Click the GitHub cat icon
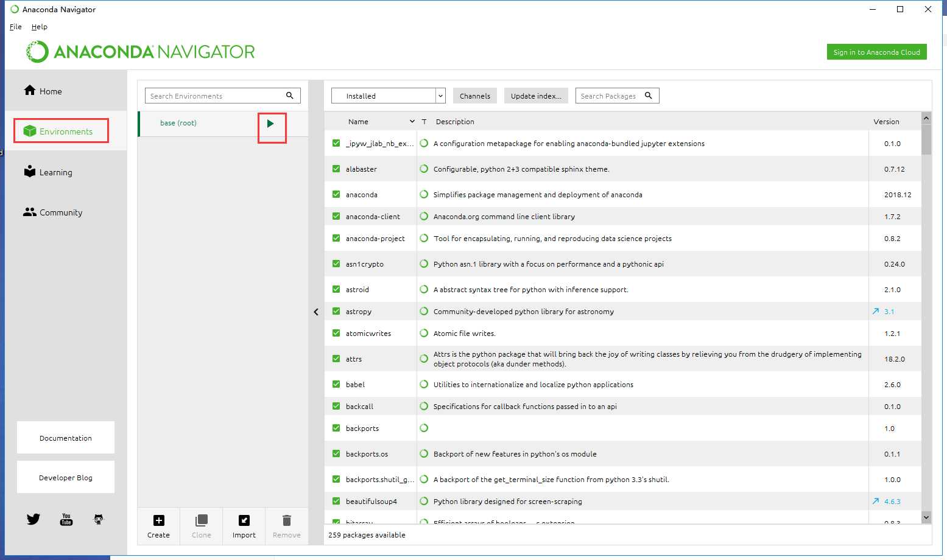The image size is (947, 560). click(99, 519)
